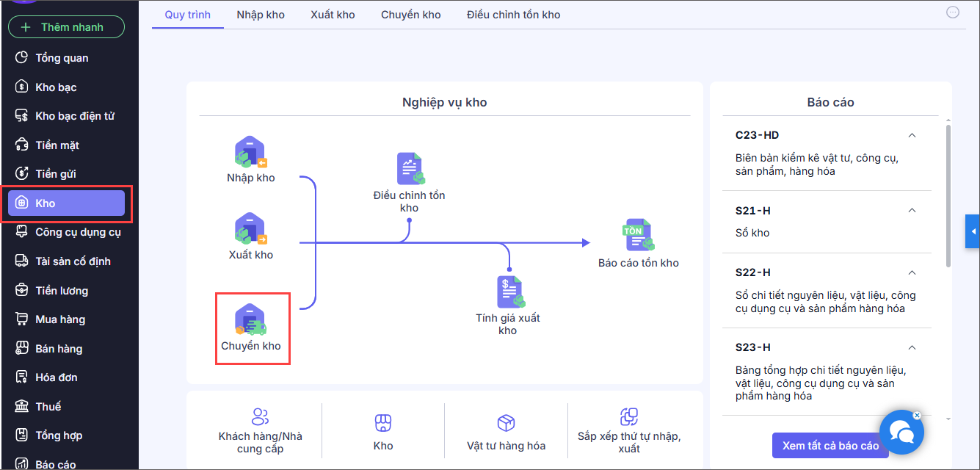Open Khách hàng/Nhà cung cấp icon
980x470 pixels.
260,417
